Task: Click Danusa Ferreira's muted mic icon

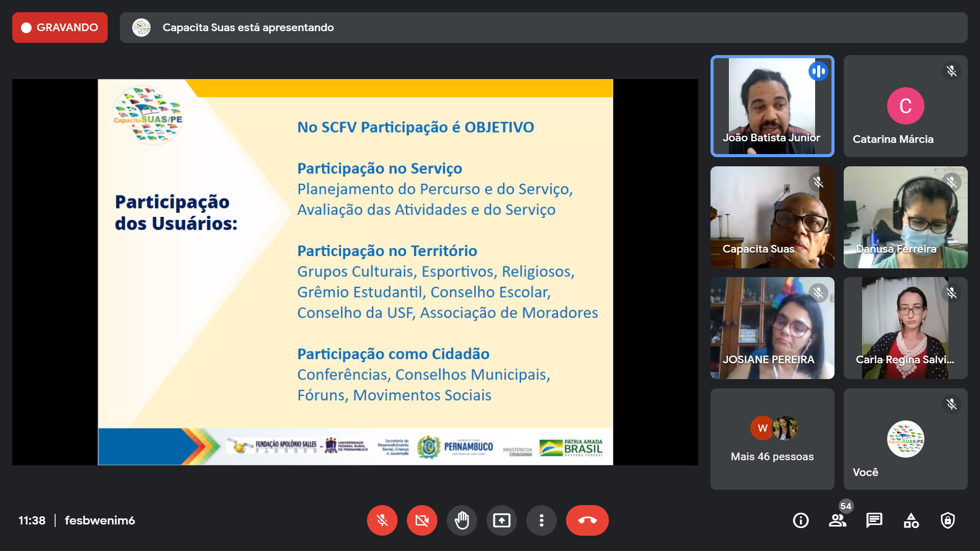Action: (951, 182)
